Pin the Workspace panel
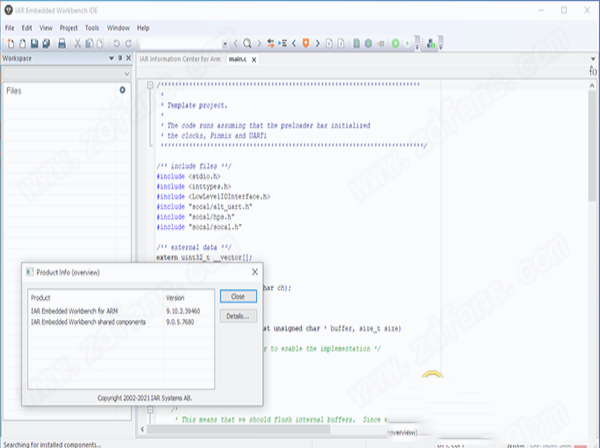 (120, 60)
